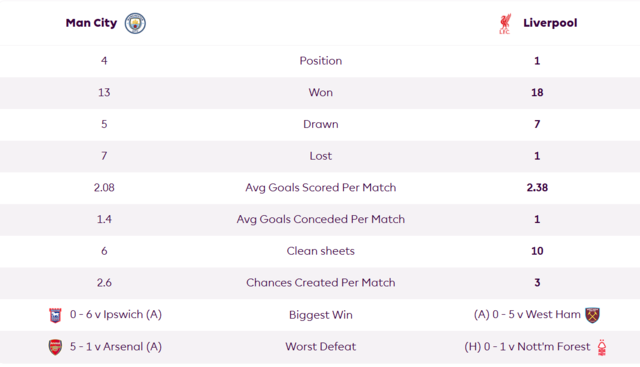Click the Biggest Win label
Image resolution: width=640 pixels, height=367 pixels.
[x=321, y=315]
